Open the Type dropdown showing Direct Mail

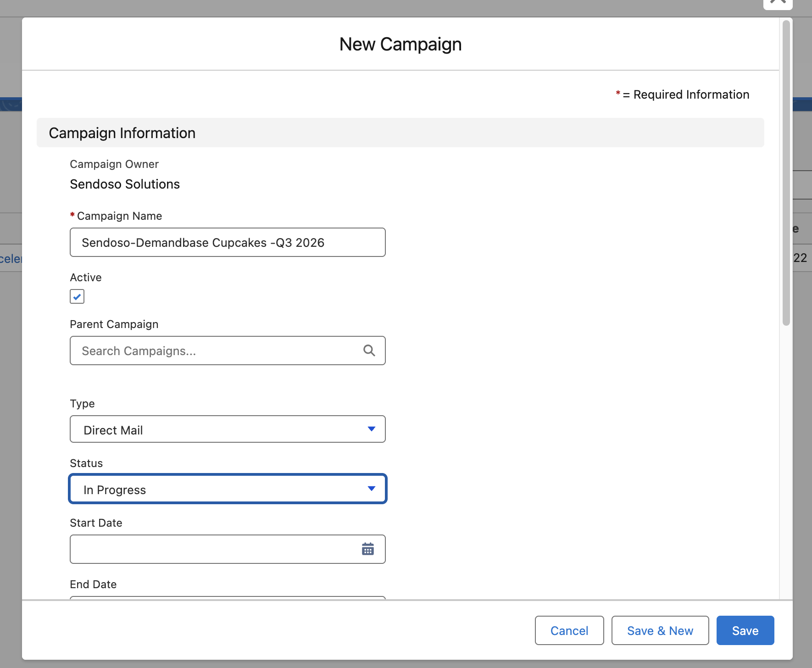pos(228,429)
